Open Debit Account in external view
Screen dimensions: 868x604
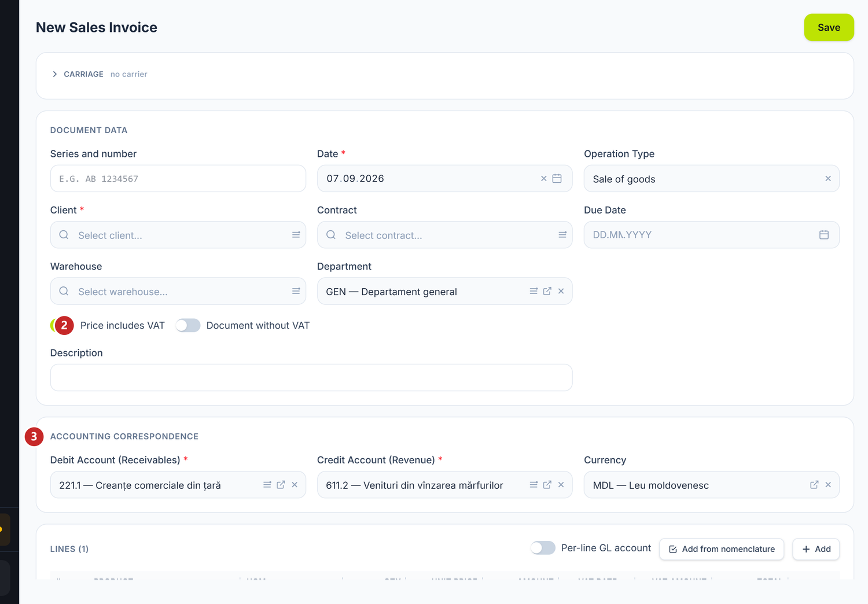[281, 485]
